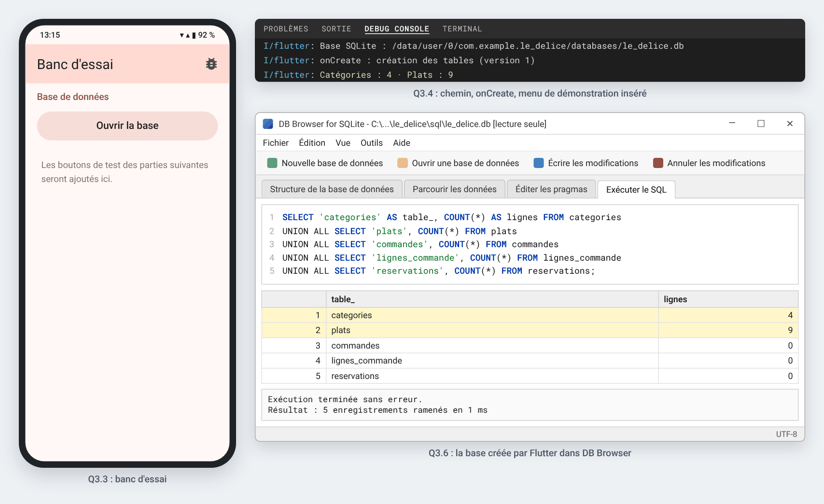The width and height of the screenshot is (824, 504).
Task: Click the lignes value 9 for plats
Action: [728, 330]
